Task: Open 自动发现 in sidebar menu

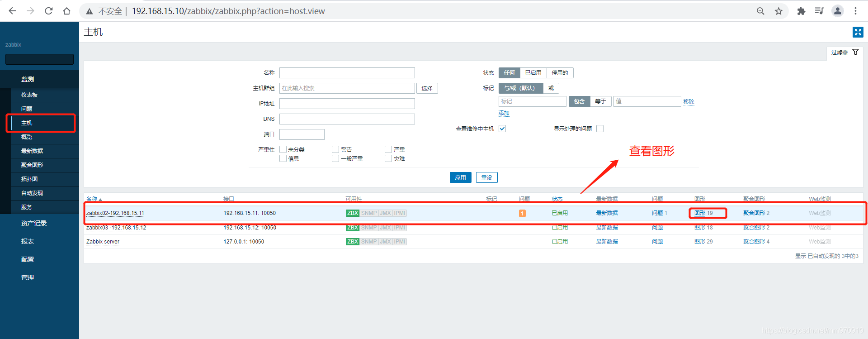Action: (32, 193)
